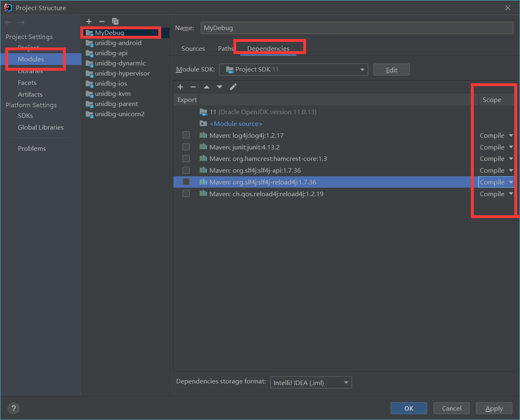Go forward with the right arrow

point(21,22)
